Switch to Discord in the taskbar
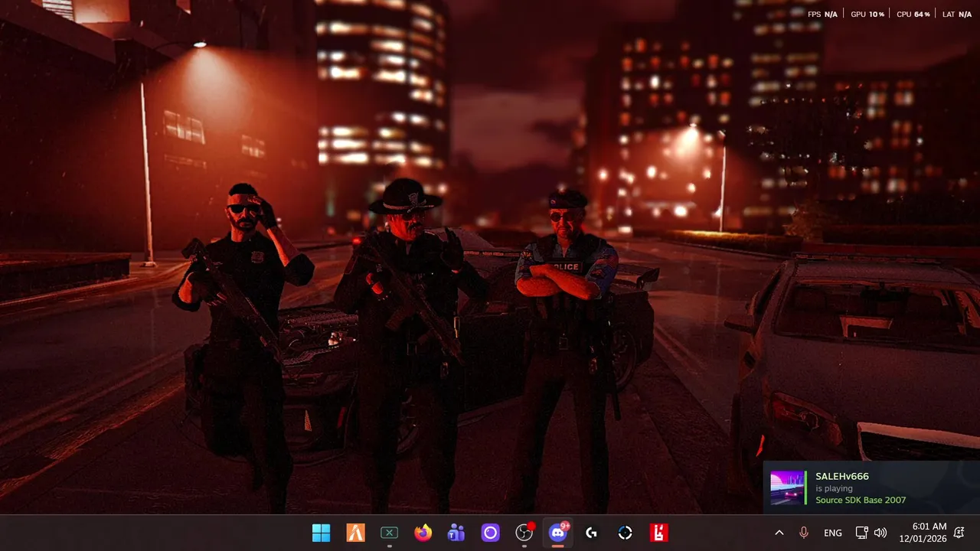This screenshot has height=551, width=980. (558, 532)
